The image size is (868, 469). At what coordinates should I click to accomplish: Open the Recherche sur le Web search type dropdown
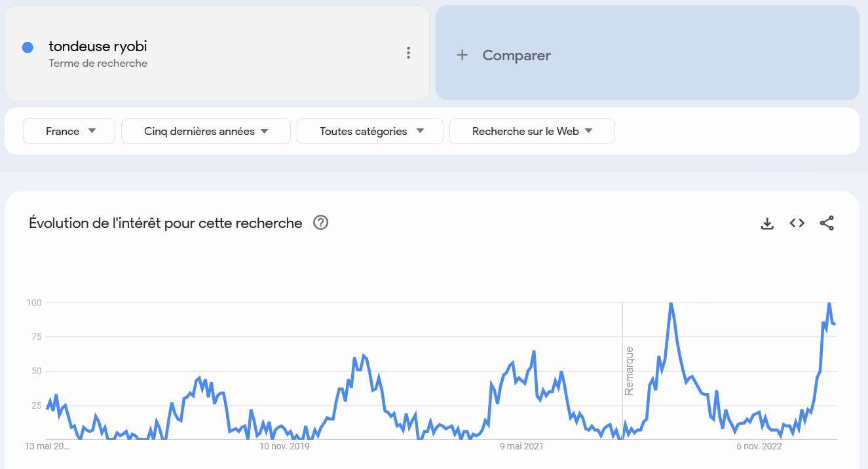tap(532, 130)
